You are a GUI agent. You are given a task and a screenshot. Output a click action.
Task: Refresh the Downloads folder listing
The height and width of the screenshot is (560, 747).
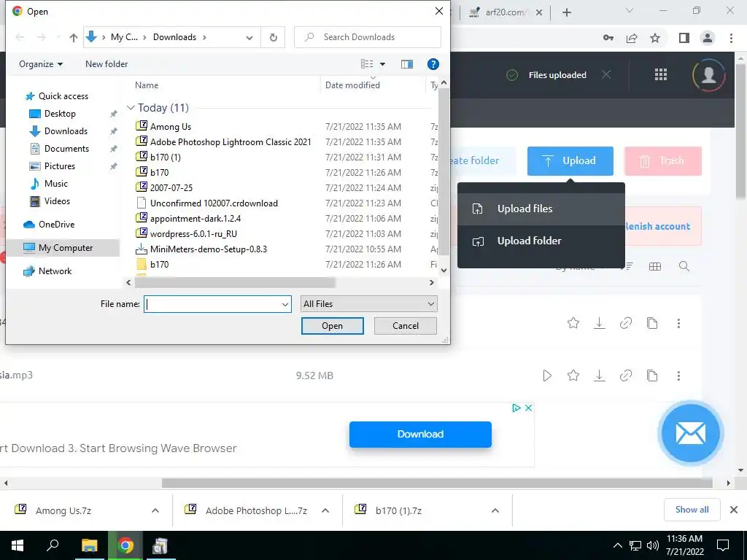[x=273, y=37]
